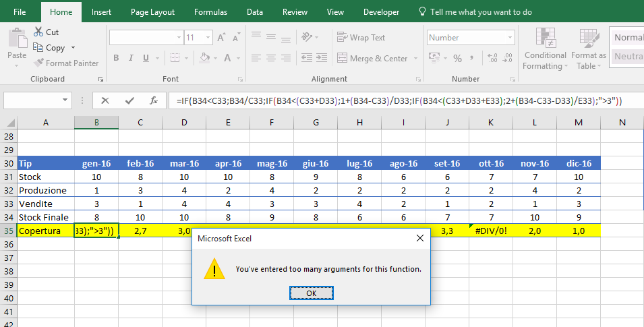Apply Comma Style
The width and height of the screenshot is (644, 327).
click(x=471, y=59)
